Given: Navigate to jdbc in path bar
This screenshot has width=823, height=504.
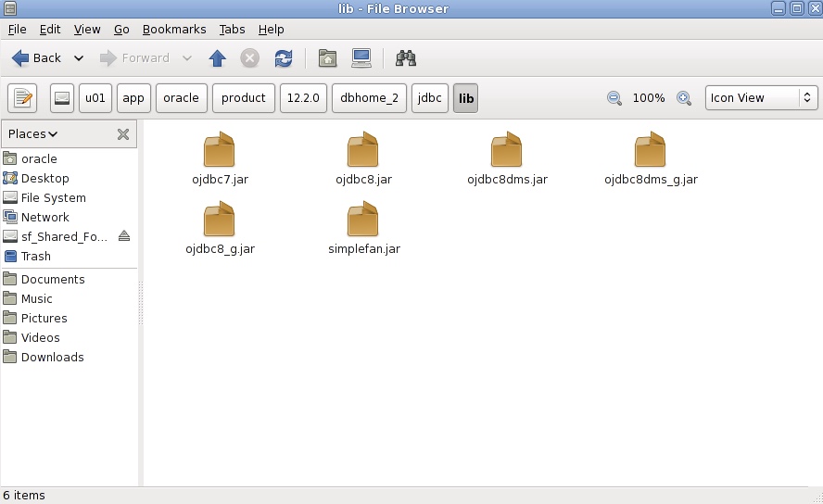Looking at the screenshot, I should pyautogui.click(x=429, y=98).
